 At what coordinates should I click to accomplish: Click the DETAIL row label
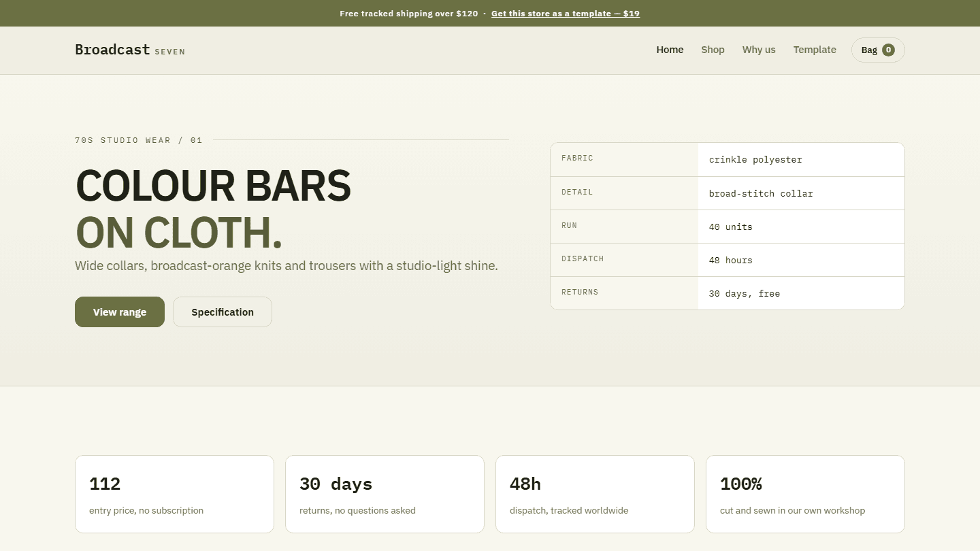[577, 193]
